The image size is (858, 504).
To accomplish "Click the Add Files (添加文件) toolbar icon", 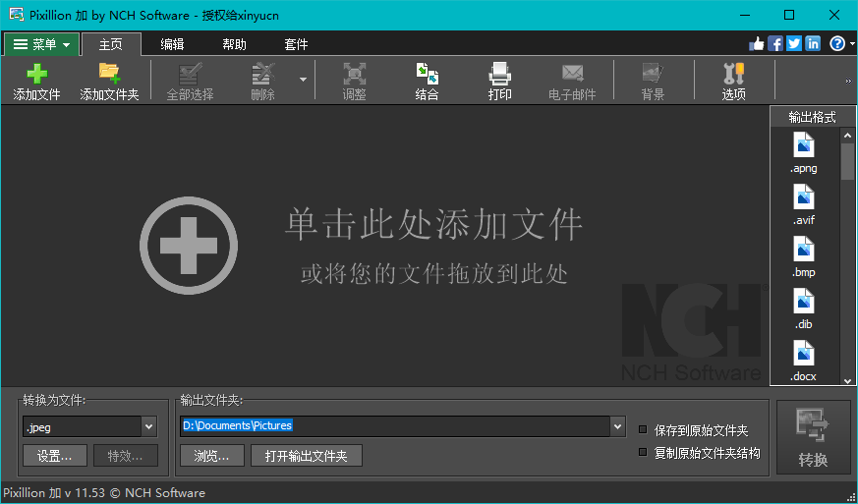I will pyautogui.click(x=36, y=82).
